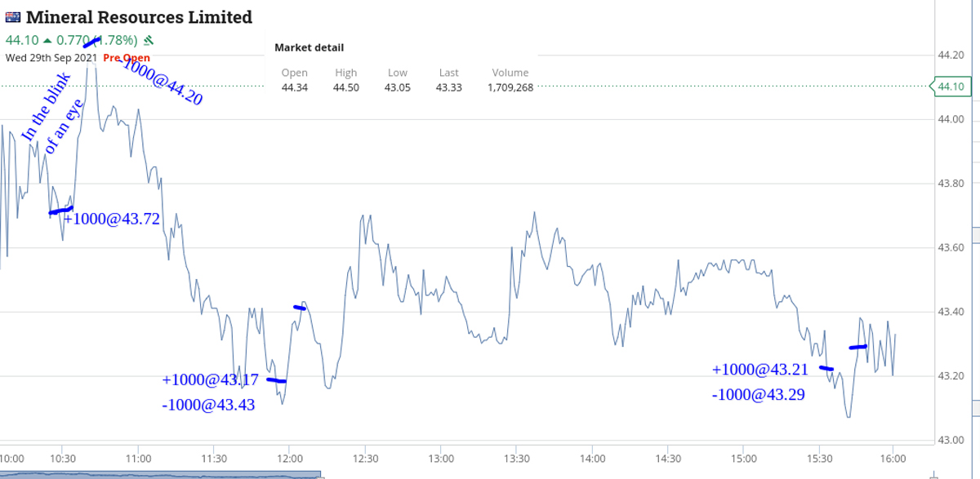Click the -1000@43.43 annotation
The image size is (980, 479).
tap(209, 404)
